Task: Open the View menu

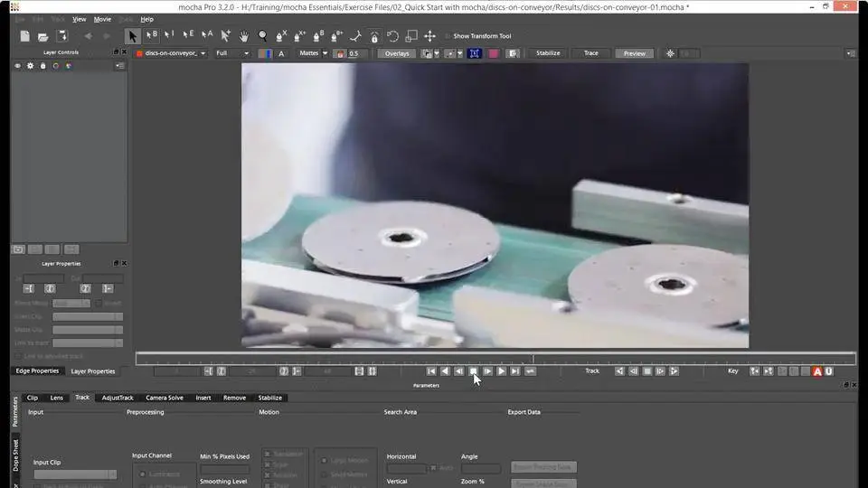Action: click(80, 19)
